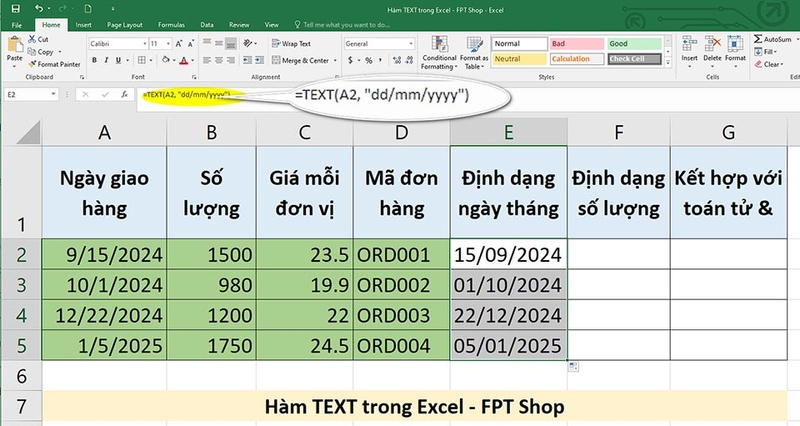Click the AutoSum sigma button

(x=772, y=39)
